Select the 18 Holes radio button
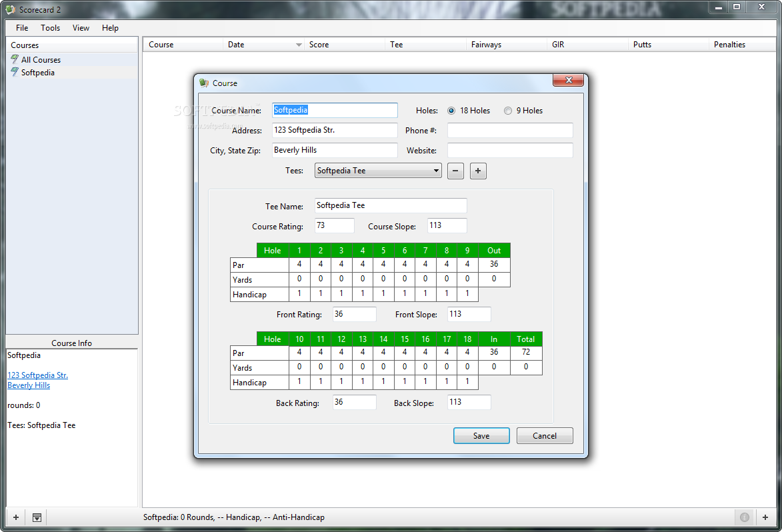The height and width of the screenshot is (532, 782). point(451,111)
